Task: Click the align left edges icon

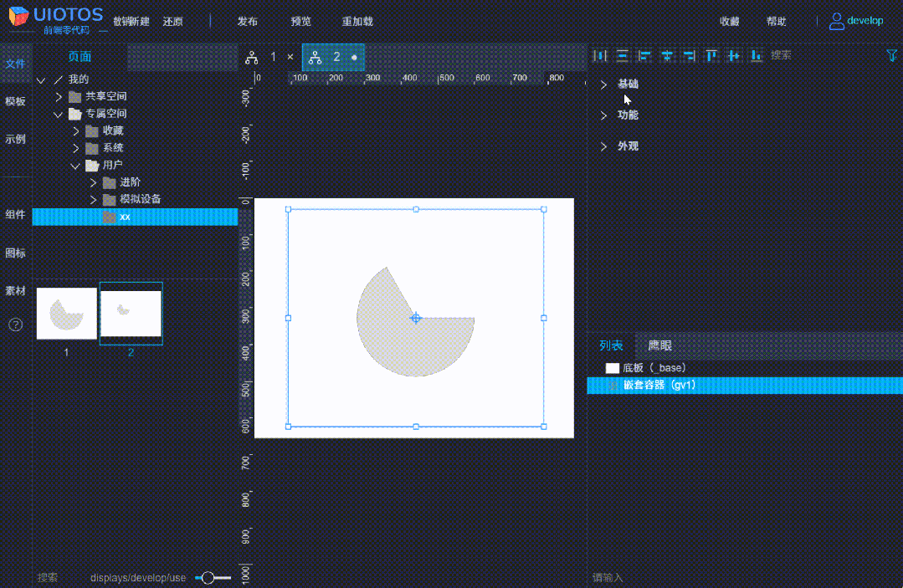Action: point(644,56)
